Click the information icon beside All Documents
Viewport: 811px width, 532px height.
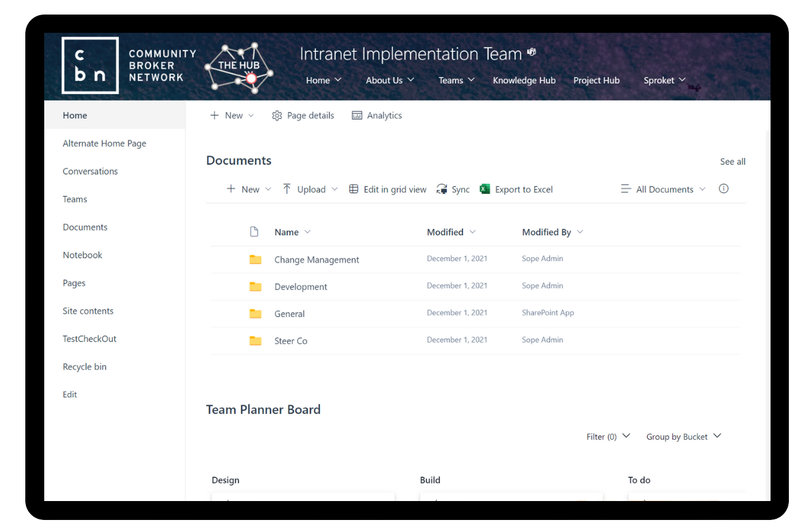(723, 188)
